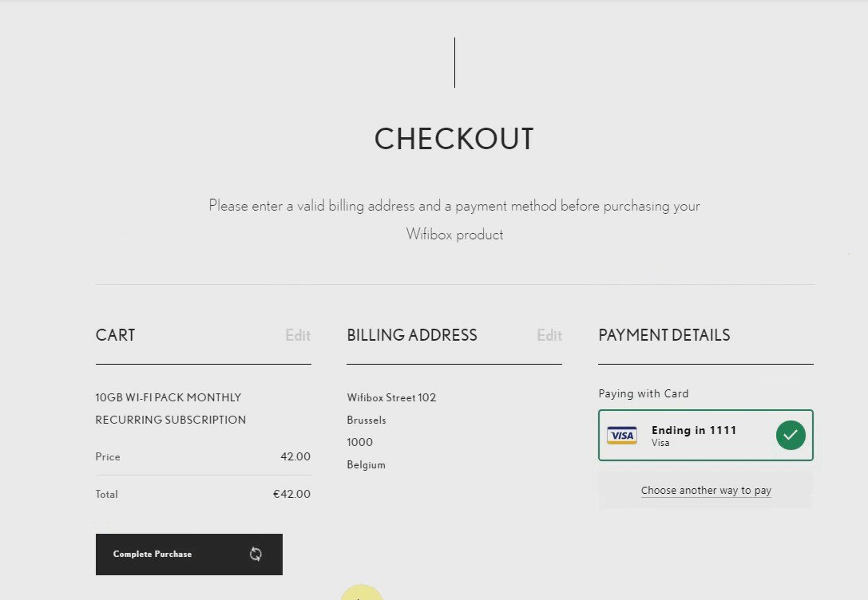This screenshot has height=600, width=868.
Task: Click the 10GB Wi-Fi Pack Monthly product name
Action: click(x=171, y=409)
